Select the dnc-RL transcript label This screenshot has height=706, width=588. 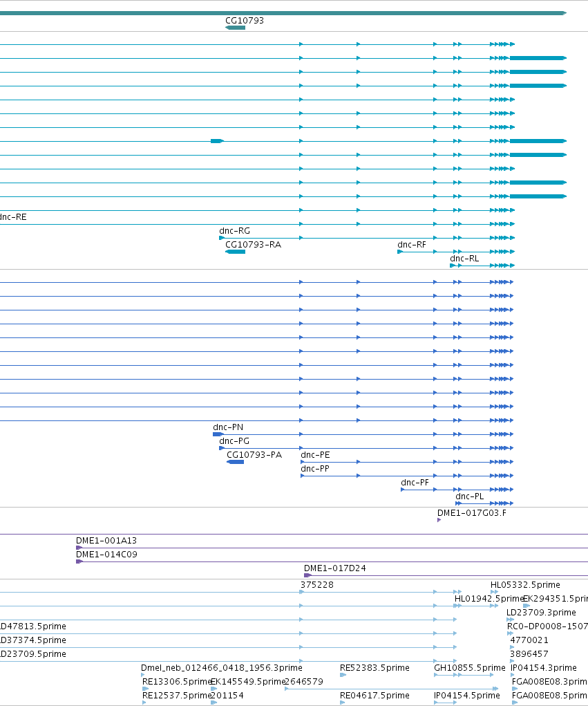tap(464, 259)
